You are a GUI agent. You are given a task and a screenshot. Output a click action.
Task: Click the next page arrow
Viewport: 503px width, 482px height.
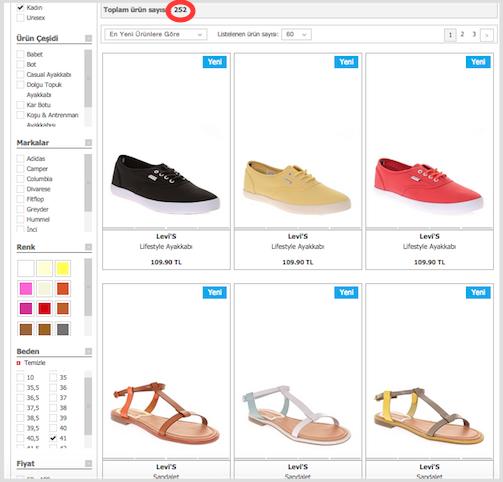click(487, 35)
